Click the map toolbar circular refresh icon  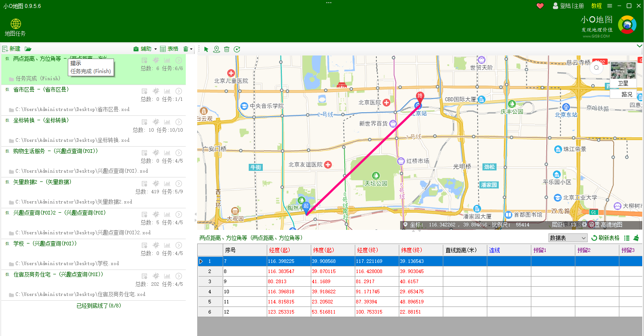(237, 49)
